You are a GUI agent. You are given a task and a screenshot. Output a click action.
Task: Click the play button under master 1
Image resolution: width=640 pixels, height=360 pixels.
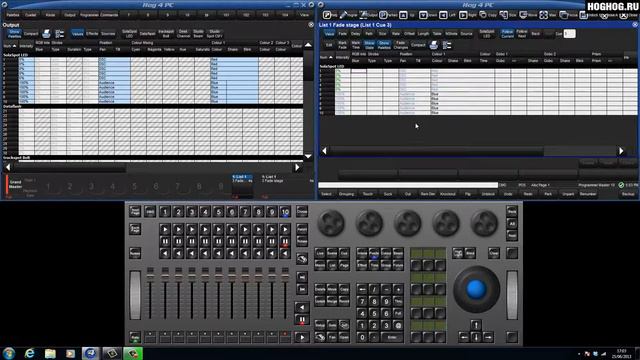point(164,229)
